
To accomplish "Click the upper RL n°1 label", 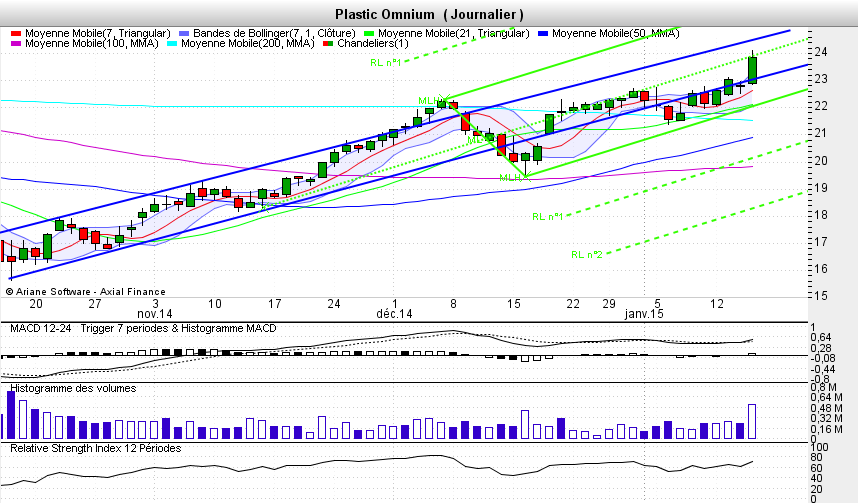I will (386, 62).
